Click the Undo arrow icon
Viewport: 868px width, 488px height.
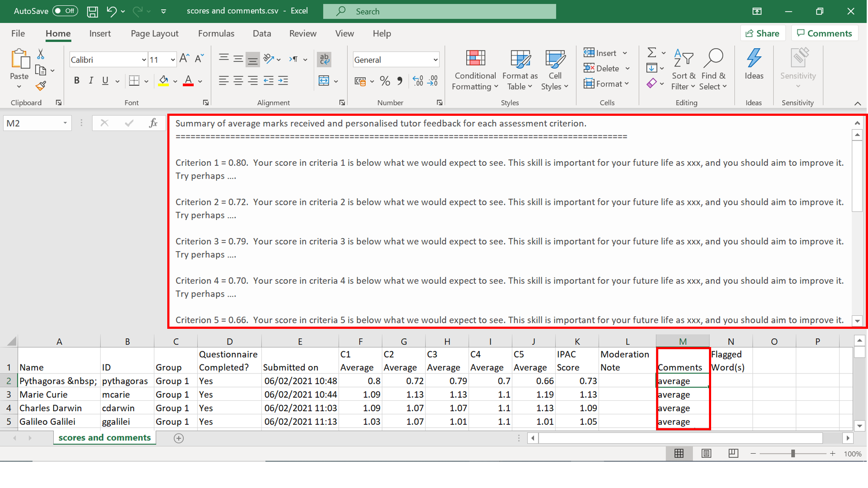tap(111, 11)
